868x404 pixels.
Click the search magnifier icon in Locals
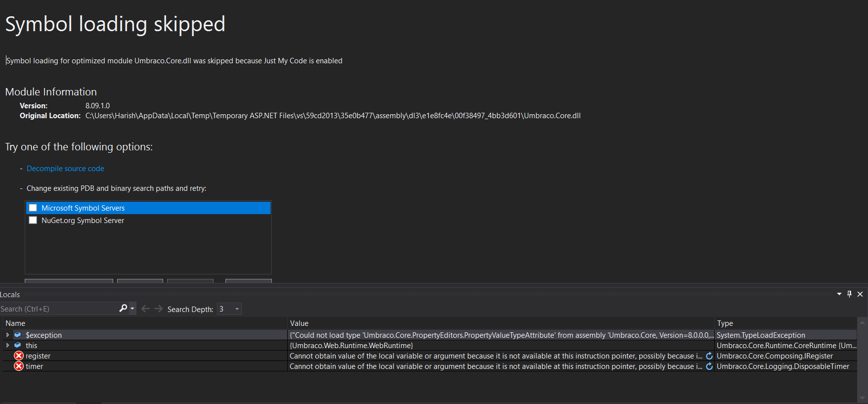coord(123,309)
